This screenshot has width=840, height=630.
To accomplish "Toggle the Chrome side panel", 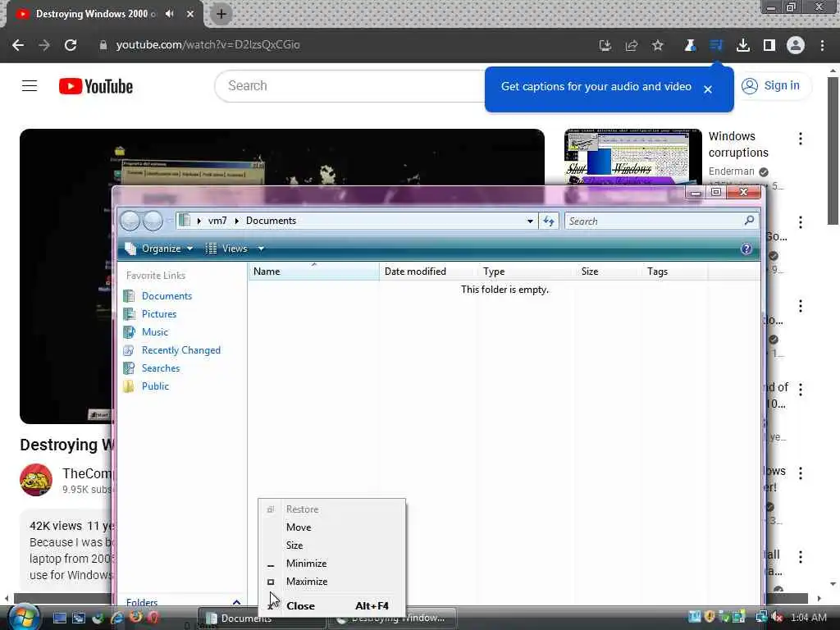I will (x=769, y=46).
